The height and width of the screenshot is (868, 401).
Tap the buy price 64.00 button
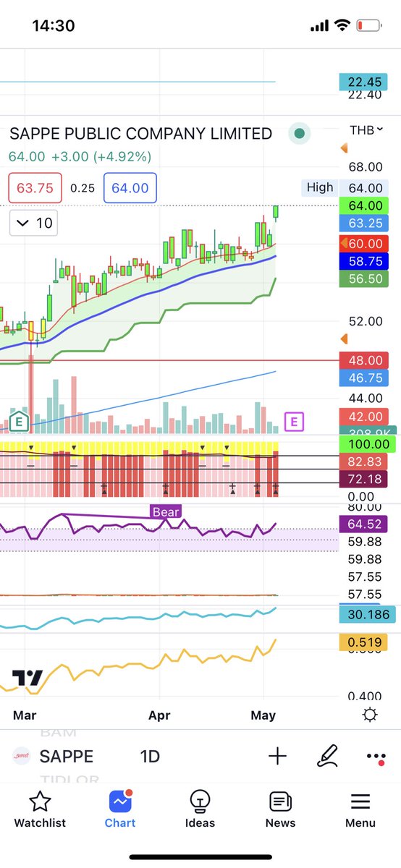[x=130, y=188]
